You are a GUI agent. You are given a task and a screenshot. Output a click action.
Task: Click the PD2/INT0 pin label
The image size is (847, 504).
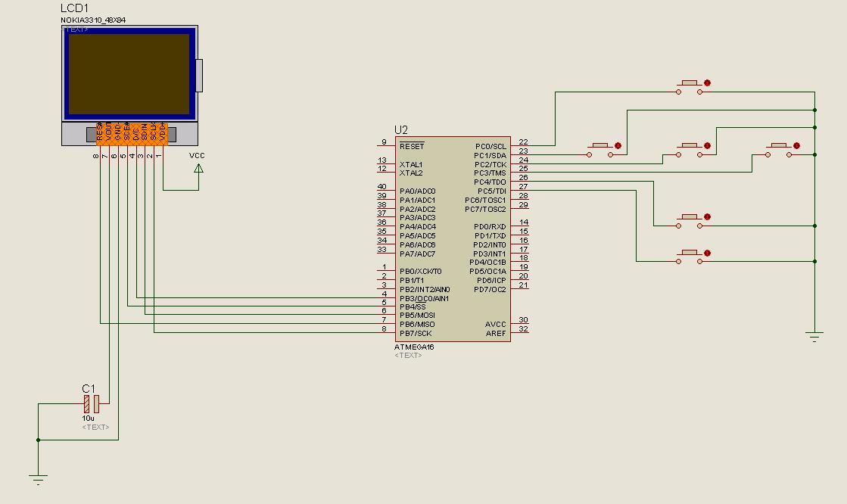pyautogui.click(x=490, y=244)
